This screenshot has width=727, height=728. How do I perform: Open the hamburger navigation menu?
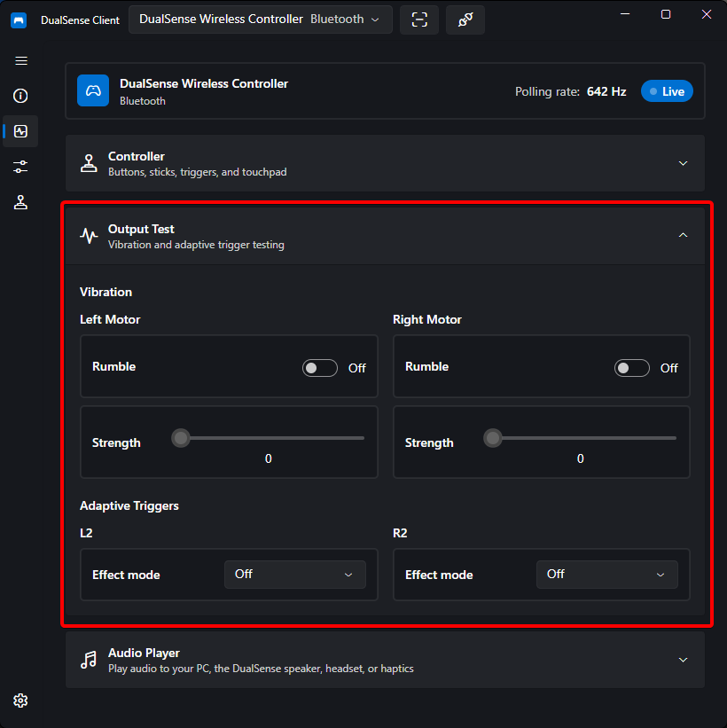click(x=21, y=61)
